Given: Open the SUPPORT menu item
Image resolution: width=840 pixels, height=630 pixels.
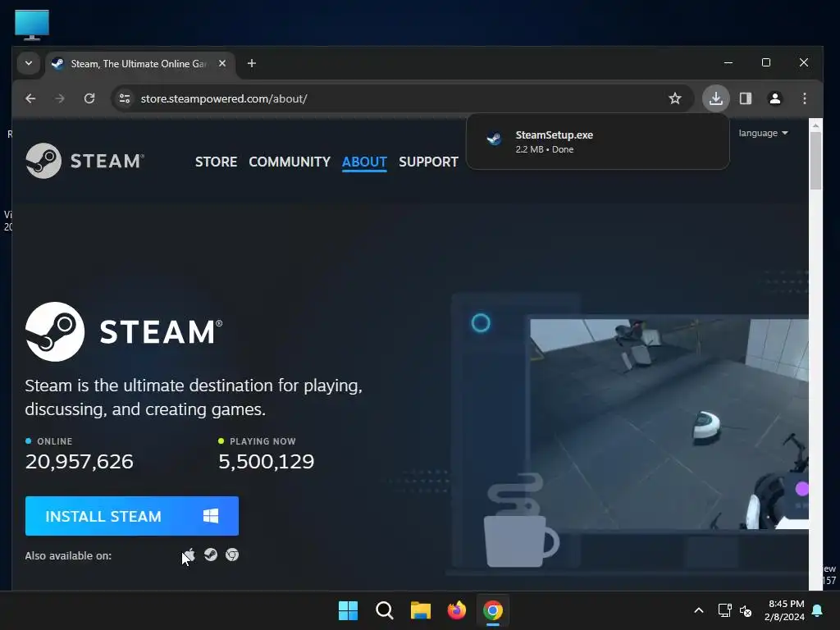Looking at the screenshot, I should point(428,162).
